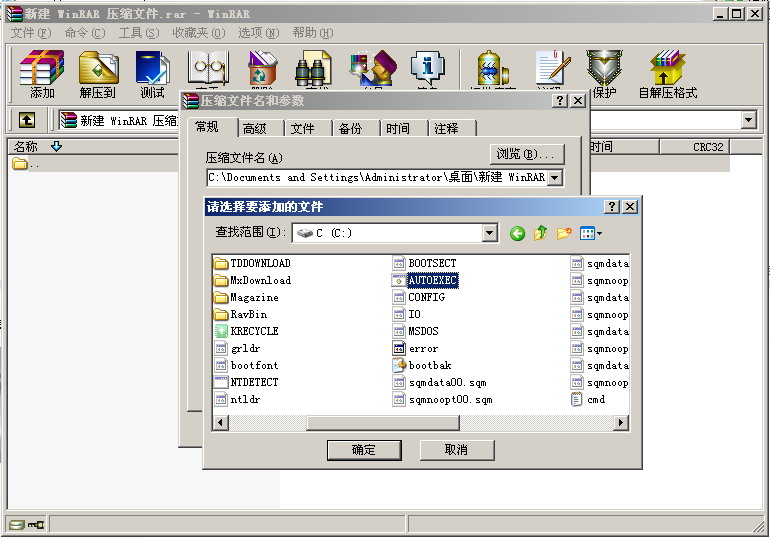Viewport: 770px width, 538px height.
Task: Select the NTDETECT file
Action: pyautogui.click(x=247, y=382)
